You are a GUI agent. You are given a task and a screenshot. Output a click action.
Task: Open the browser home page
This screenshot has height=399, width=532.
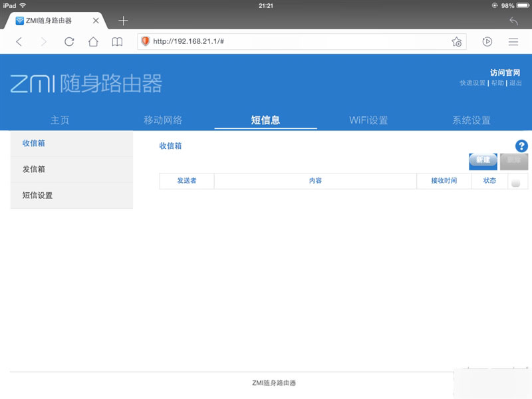[x=94, y=41]
